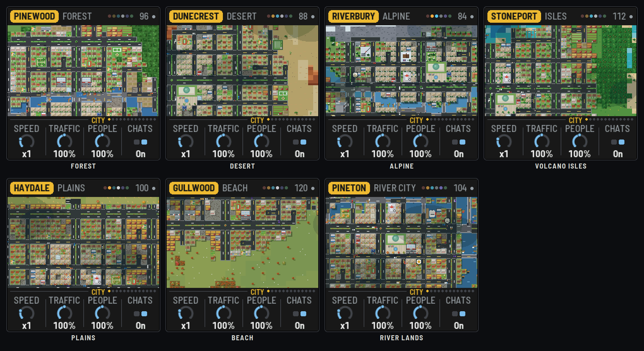This screenshot has height=351, width=644.
Task: Open the Pinewood forest city map
Action: point(83,71)
